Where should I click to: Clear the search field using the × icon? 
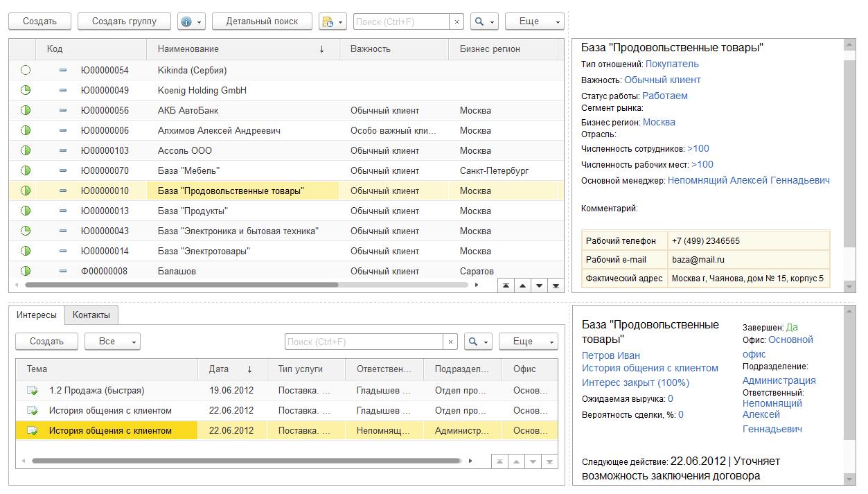coord(457,21)
